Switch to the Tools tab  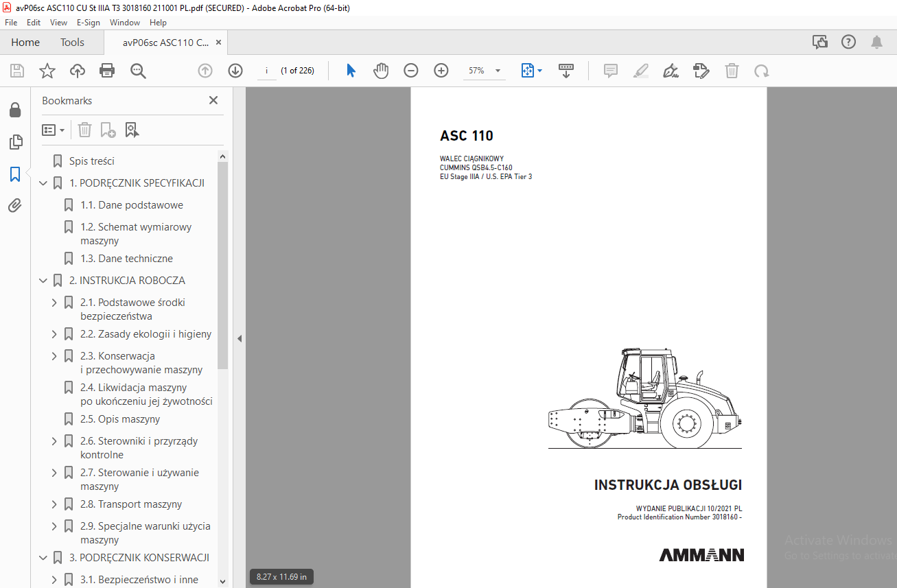(x=72, y=43)
